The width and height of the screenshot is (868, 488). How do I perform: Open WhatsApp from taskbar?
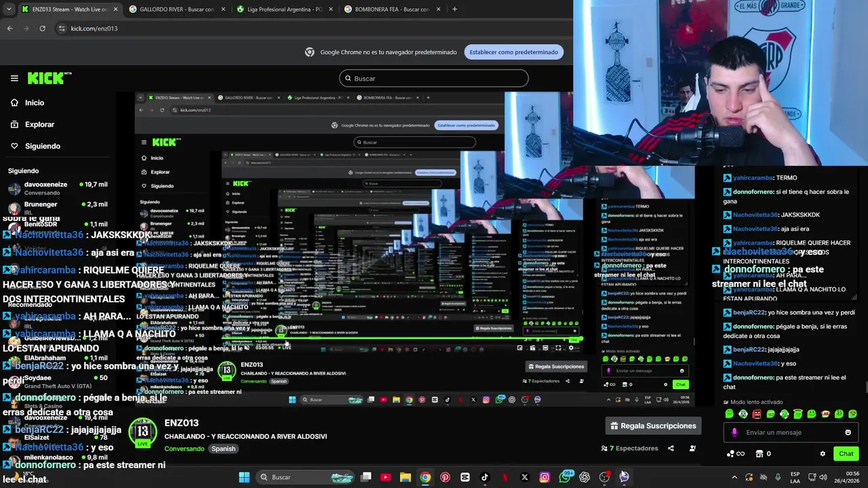click(565, 477)
